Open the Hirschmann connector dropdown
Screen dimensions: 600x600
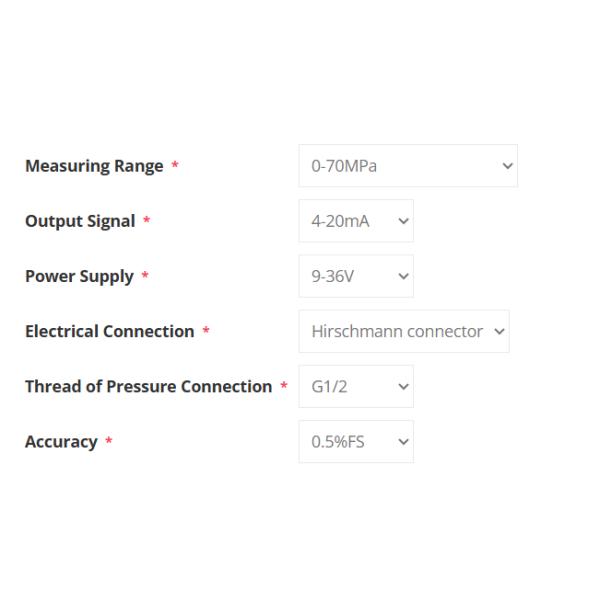click(403, 331)
